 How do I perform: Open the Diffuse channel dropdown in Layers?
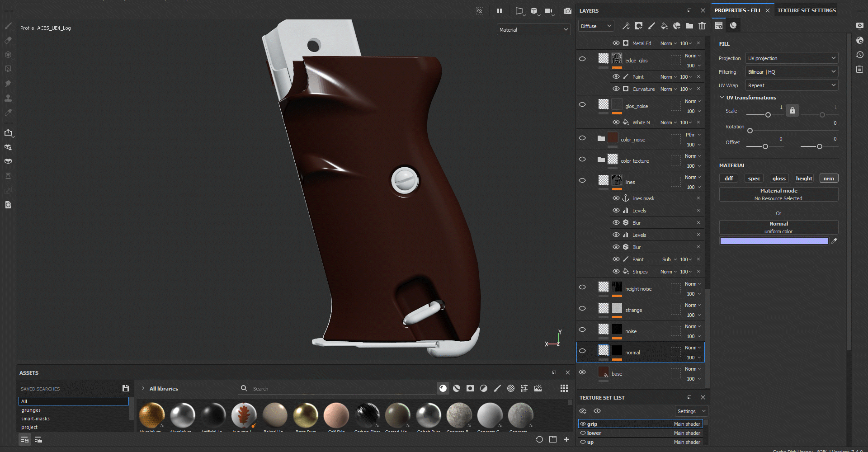[x=595, y=26]
